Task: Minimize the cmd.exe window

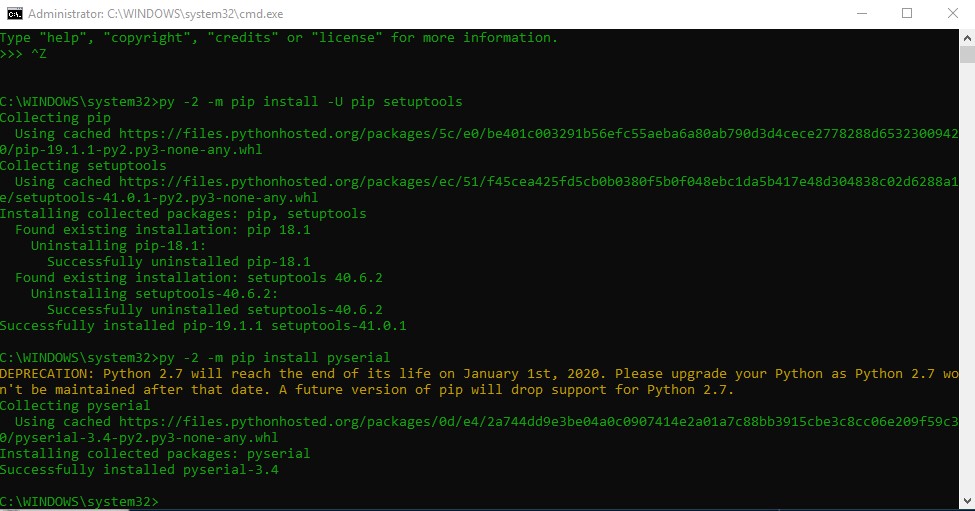Action: [x=862, y=14]
